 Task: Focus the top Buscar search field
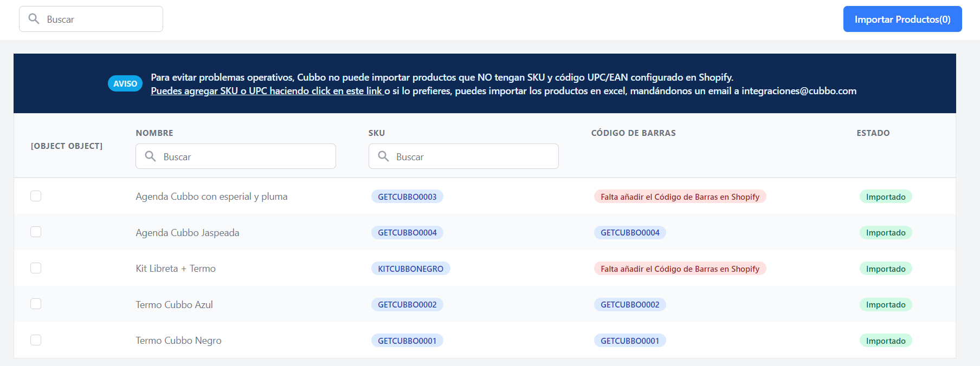[91, 19]
